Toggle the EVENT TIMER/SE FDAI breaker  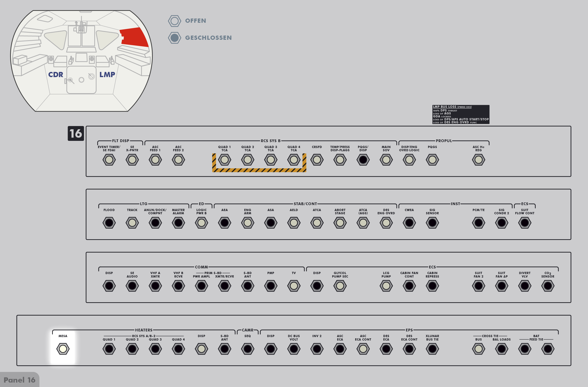109,160
